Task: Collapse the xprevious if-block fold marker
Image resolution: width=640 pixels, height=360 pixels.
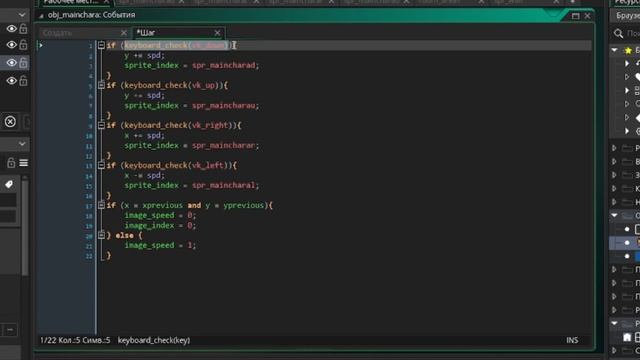Action: point(101,205)
